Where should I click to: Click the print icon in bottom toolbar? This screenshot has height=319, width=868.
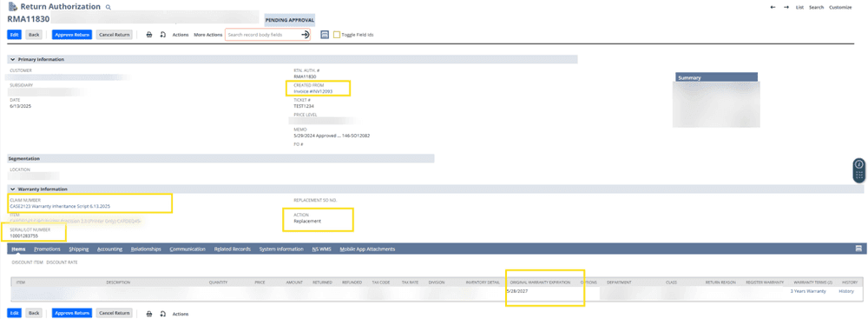(x=149, y=314)
